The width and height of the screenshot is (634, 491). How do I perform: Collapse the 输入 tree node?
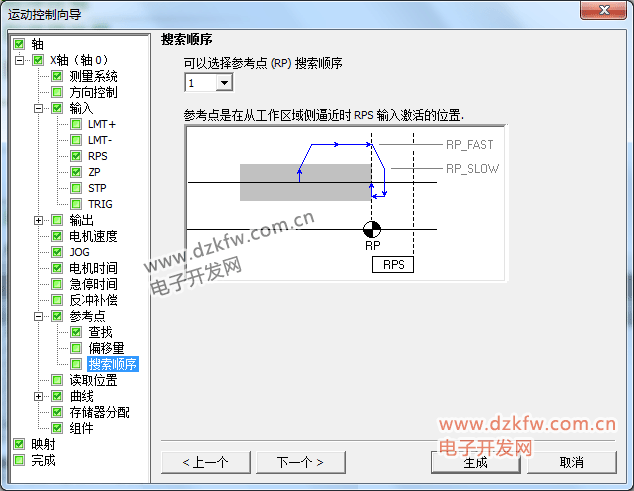click(x=38, y=108)
